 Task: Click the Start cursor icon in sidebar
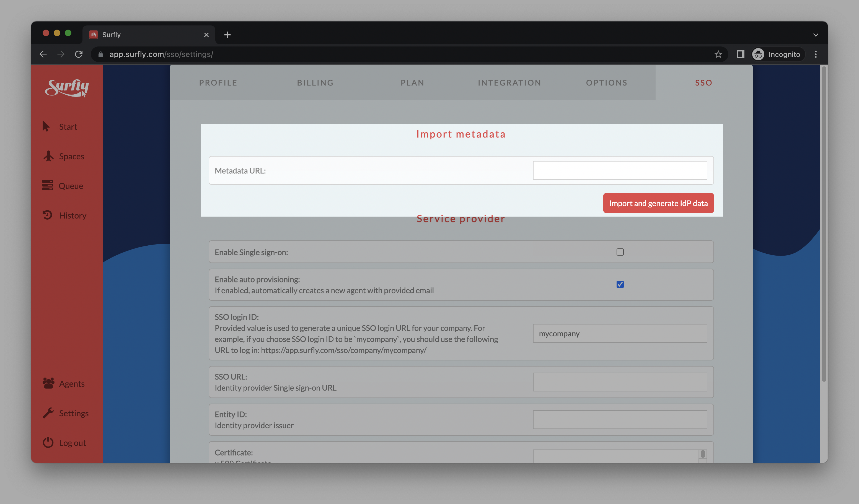pyautogui.click(x=46, y=126)
